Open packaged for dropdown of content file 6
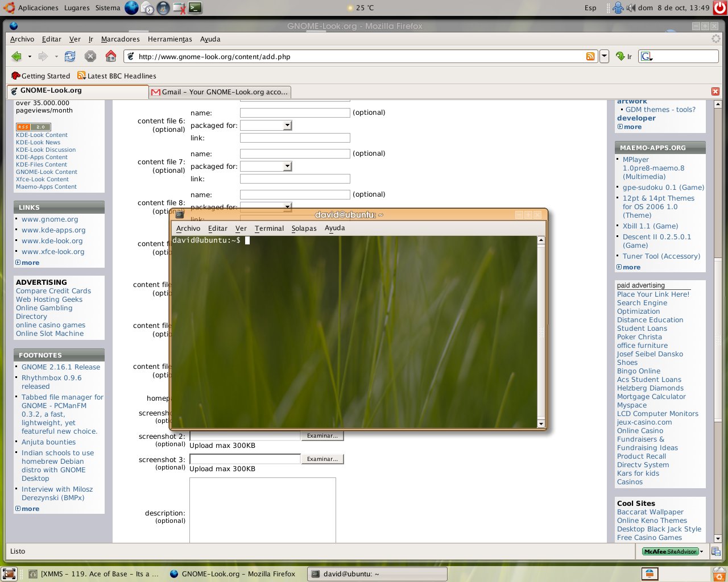The width and height of the screenshot is (728, 582). 287,125
